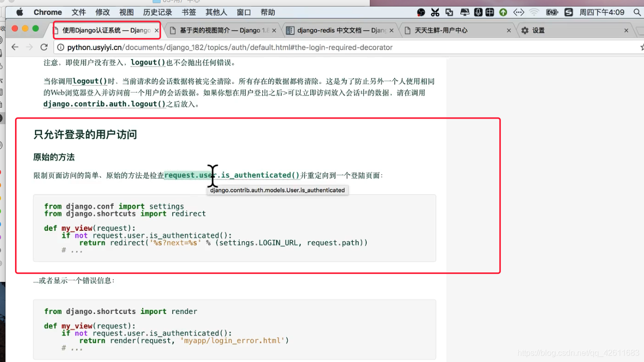Open the 文件 menu
This screenshot has height=362, width=644.
point(79,12)
